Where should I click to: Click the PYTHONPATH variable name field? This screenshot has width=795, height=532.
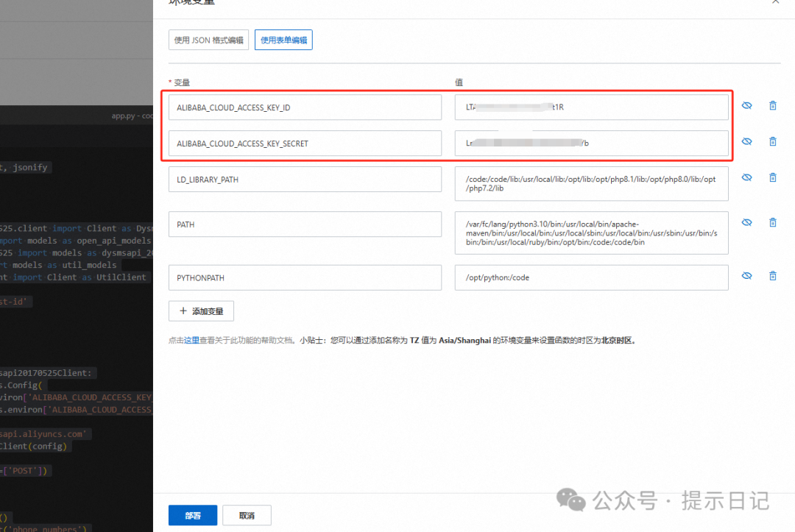(x=305, y=277)
